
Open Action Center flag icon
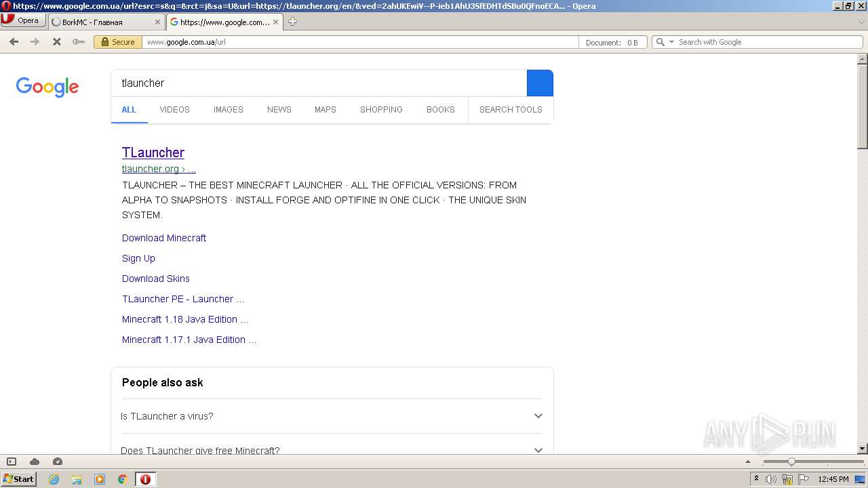804,479
